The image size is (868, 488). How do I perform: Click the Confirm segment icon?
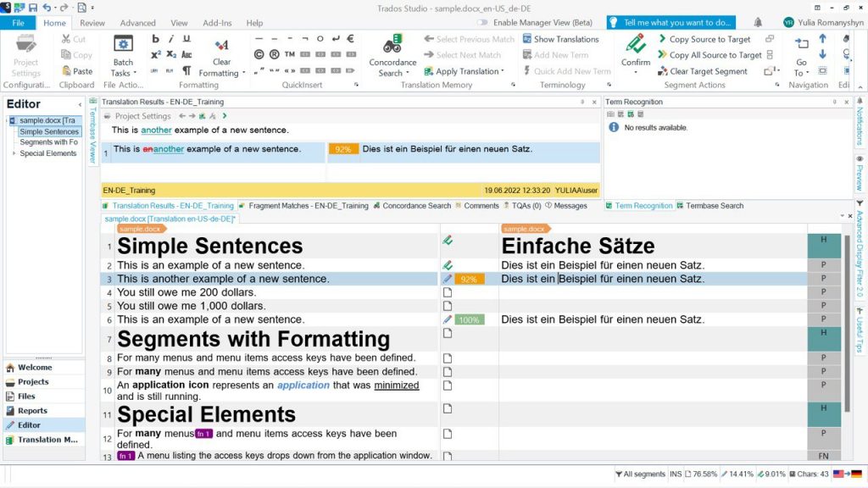(636, 44)
